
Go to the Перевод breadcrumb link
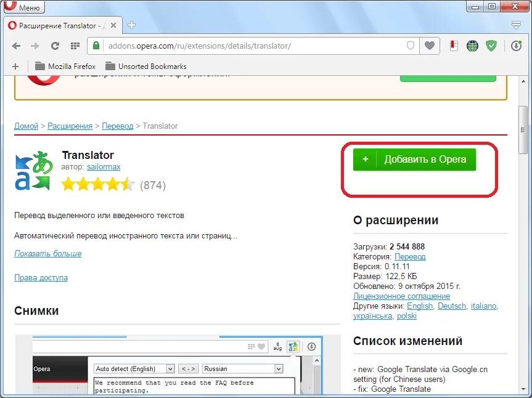pos(117,126)
